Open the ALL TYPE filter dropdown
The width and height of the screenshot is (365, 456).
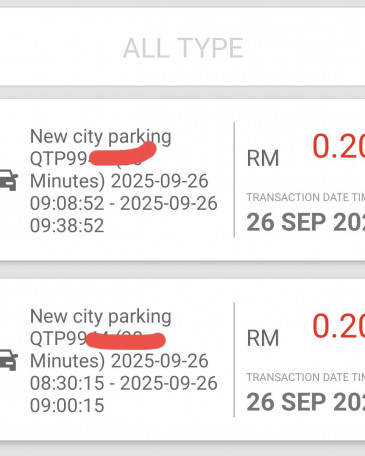[182, 48]
